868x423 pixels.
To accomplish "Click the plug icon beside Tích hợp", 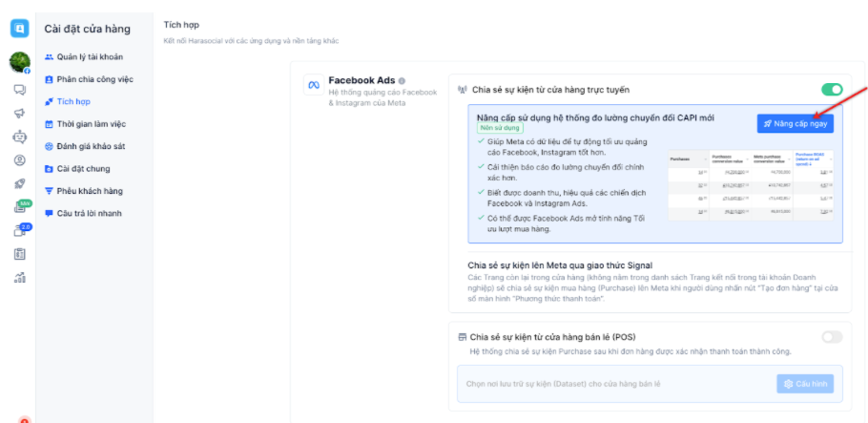I will [49, 102].
